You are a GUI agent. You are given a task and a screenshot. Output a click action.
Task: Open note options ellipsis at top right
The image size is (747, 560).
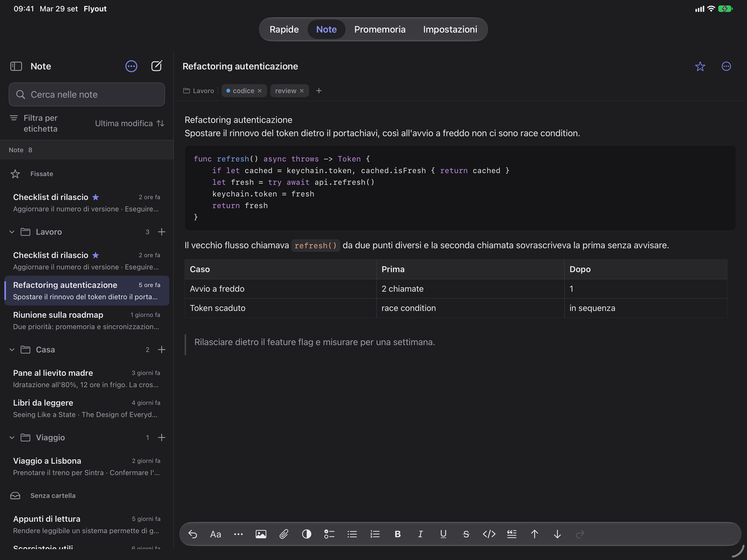pyautogui.click(x=726, y=66)
